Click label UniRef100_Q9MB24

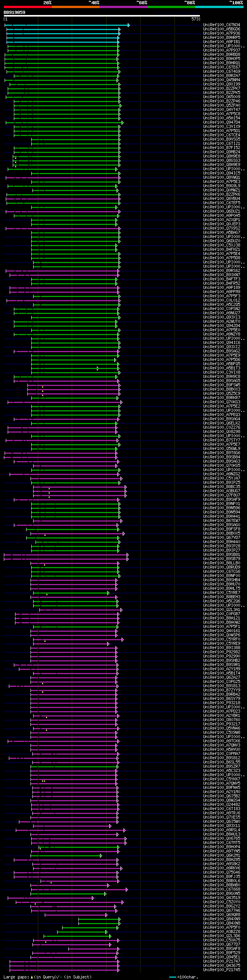pyautogui.click(x=222, y=152)
